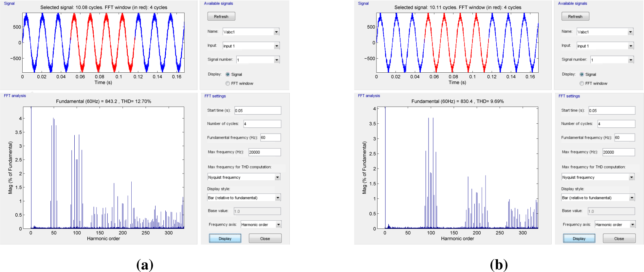This screenshot has height=272, width=644.
Task: Choose FFT window display option in panel (a)
Action: (228, 83)
